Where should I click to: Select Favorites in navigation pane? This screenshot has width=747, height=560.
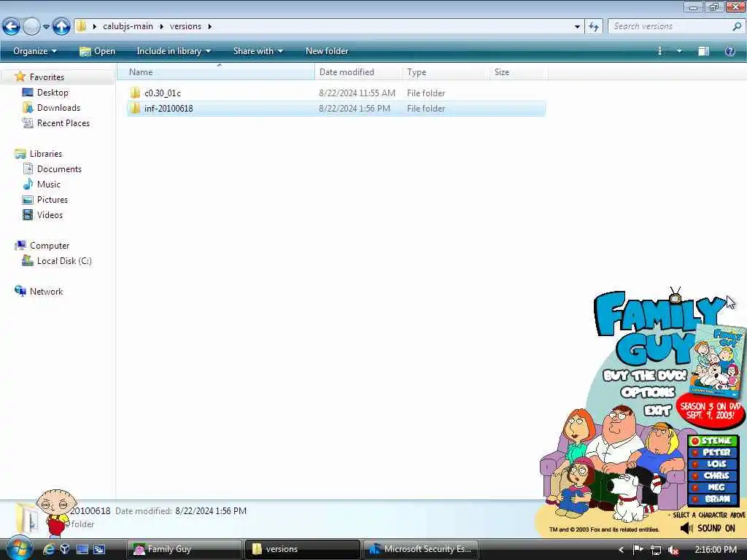pyautogui.click(x=46, y=77)
